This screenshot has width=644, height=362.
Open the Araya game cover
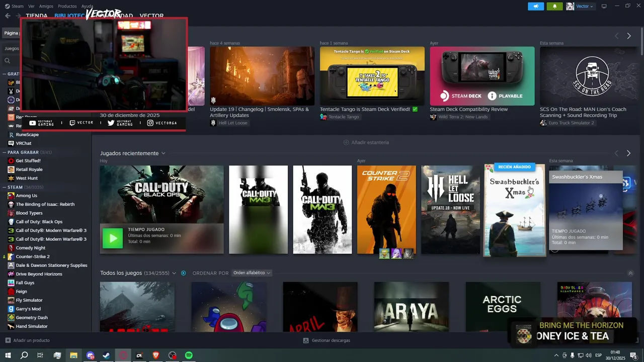coord(412,307)
